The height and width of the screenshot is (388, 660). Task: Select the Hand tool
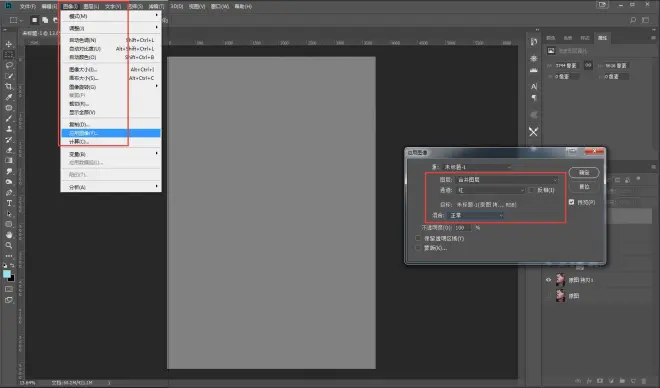click(8, 235)
